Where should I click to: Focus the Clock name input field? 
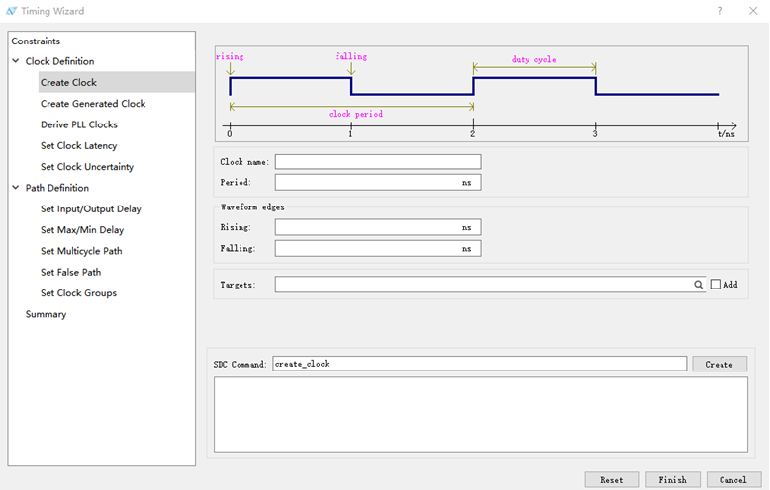pos(377,162)
